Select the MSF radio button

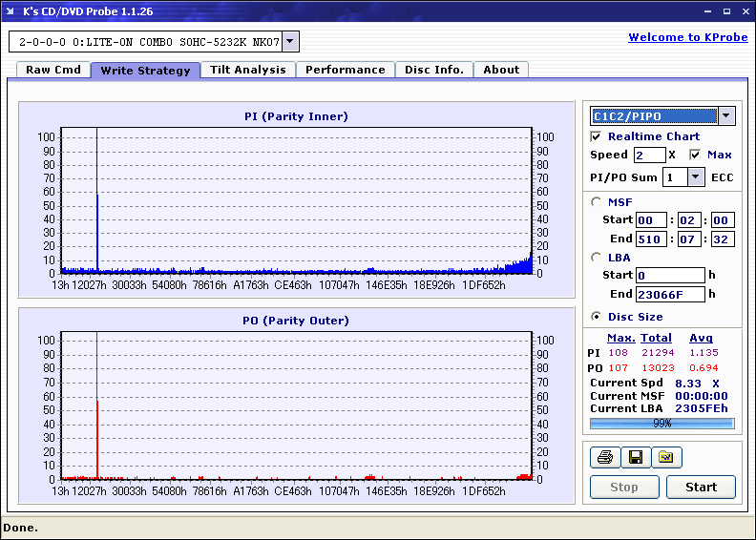pyautogui.click(x=597, y=202)
